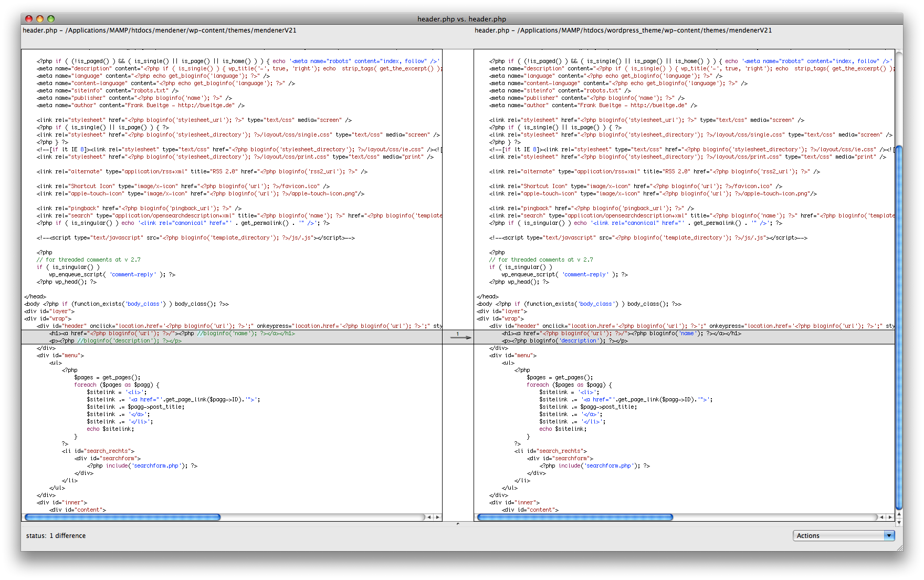This screenshot has height=580, width=924.
Task: Select left highlighted h1 bloginfo line
Action: pos(172,334)
